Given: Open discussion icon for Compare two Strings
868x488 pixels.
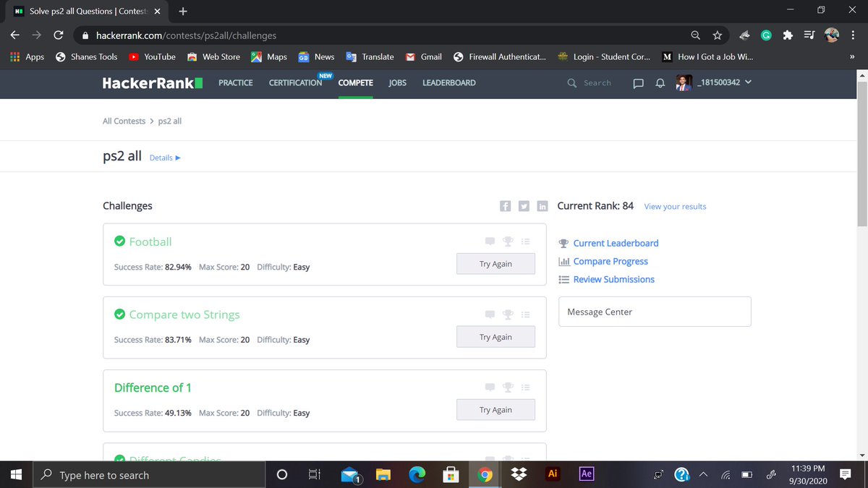Looking at the screenshot, I should click(x=490, y=314).
